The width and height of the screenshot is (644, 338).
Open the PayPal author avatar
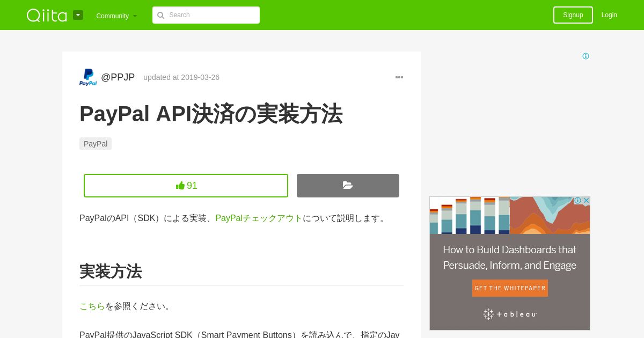pyautogui.click(x=88, y=77)
